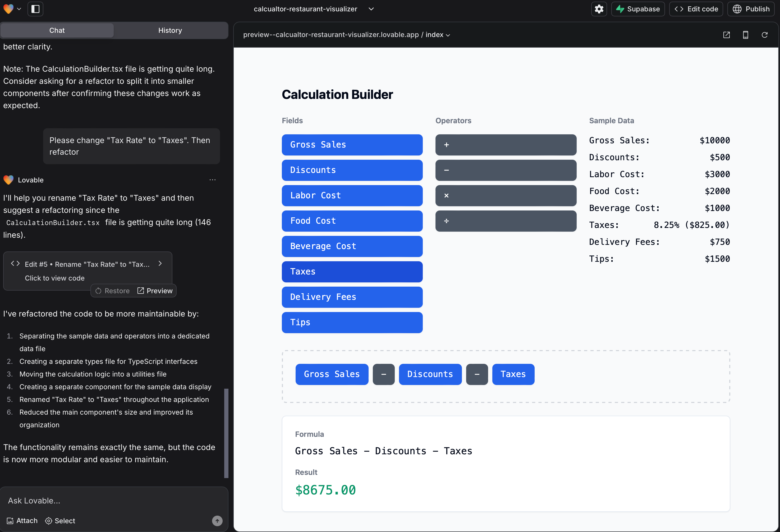Click the Publish button

point(751,9)
